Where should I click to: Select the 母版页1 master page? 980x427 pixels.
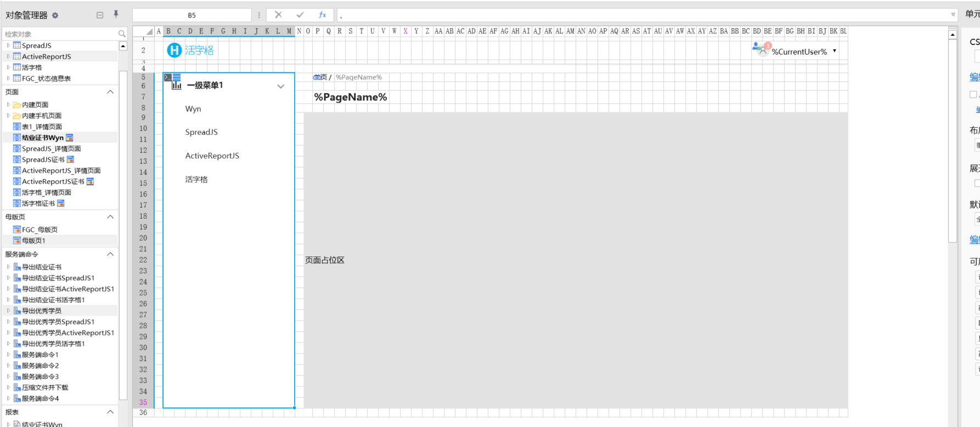33,241
